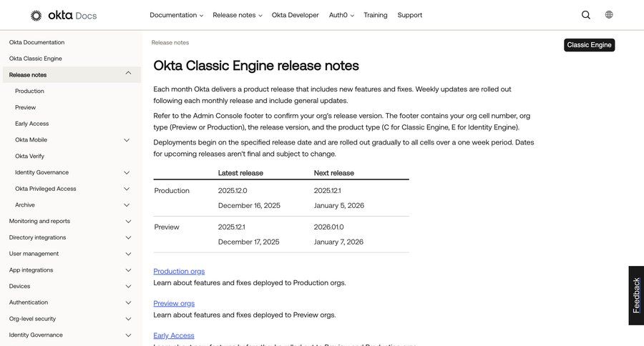Follow the Preview orgs link
The image size is (644, 346).
point(174,304)
